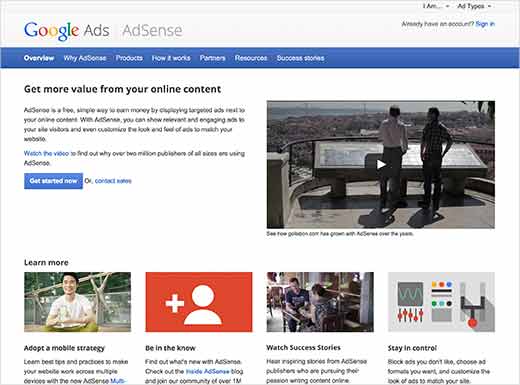Click the red add-person Google+ image
Screen dimensions: 520x385
199,302
